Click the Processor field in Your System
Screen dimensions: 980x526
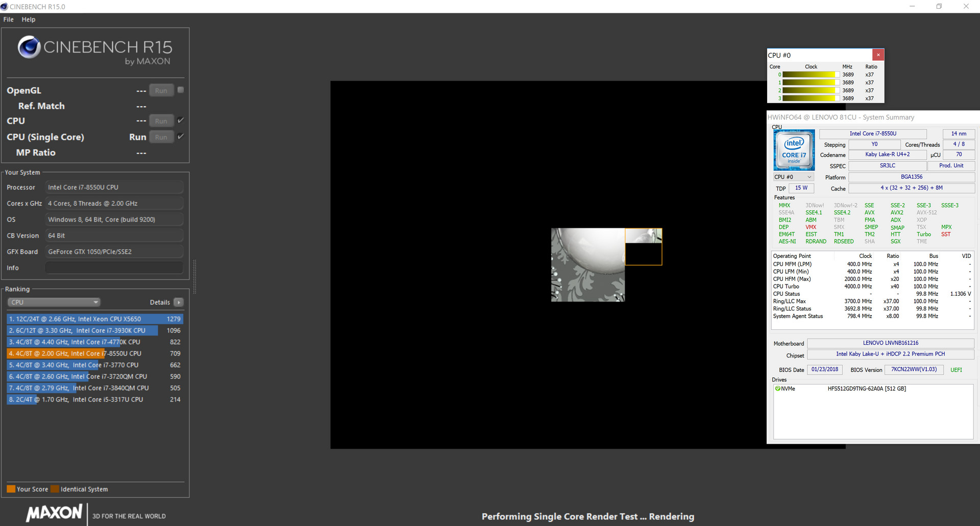click(114, 187)
